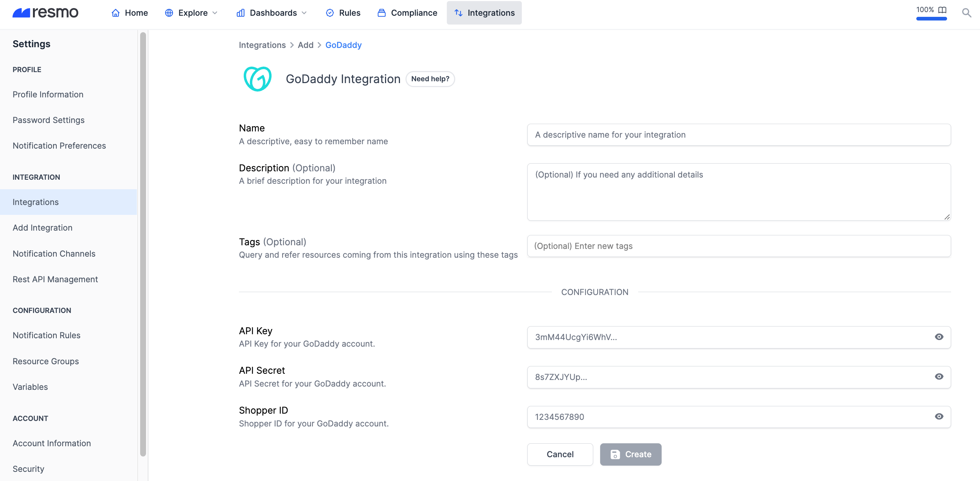The height and width of the screenshot is (481, 980).
Task: Click the Cancel button
Action: (560, 454)
